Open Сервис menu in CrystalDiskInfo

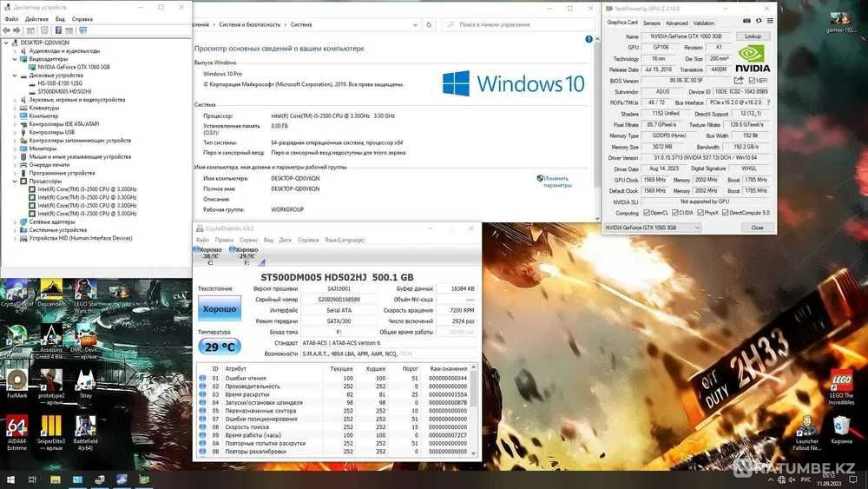(x=248, y=240)
